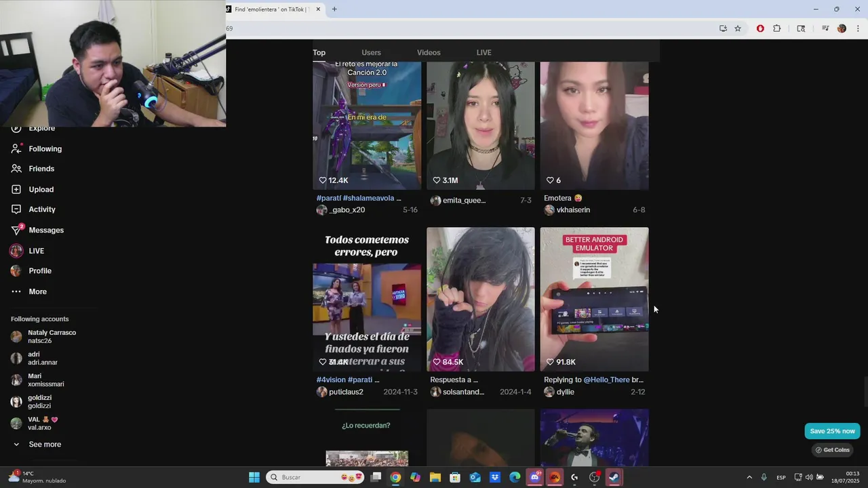The height and width of the screenshot is (488, 868).
Task: Open your Profile from the sidebar
Action: [x=40, y=270]
